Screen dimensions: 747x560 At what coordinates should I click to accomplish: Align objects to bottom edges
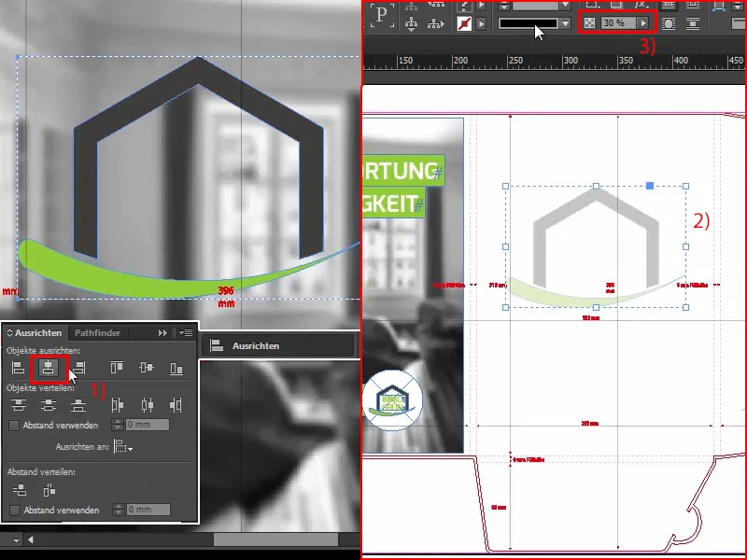tap(176, 368)
